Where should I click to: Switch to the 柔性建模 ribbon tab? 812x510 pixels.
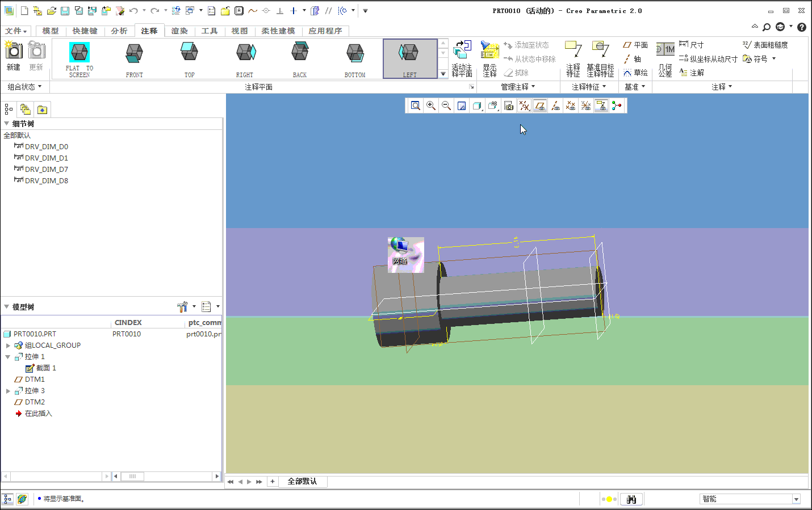pyautogui.click(x=278, y=31)
